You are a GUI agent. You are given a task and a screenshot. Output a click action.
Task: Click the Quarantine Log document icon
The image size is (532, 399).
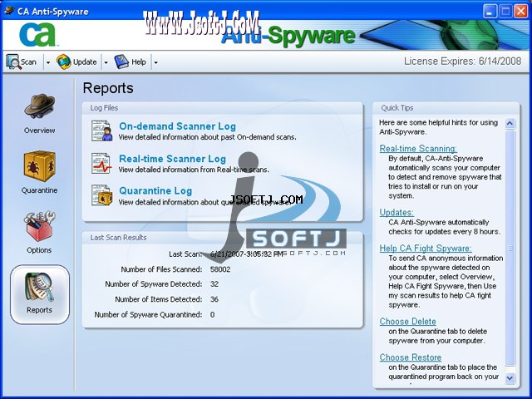[x=101, y=195]
